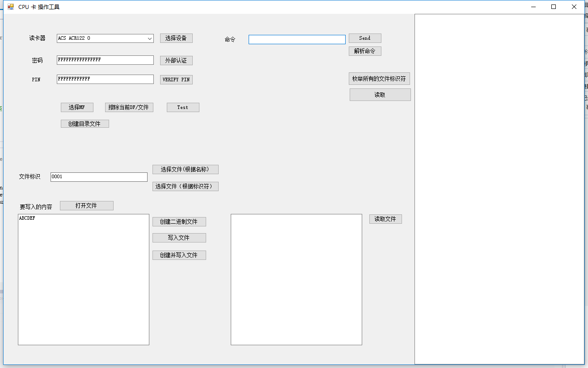Click the 读取 button

click(x=380, y=95)
